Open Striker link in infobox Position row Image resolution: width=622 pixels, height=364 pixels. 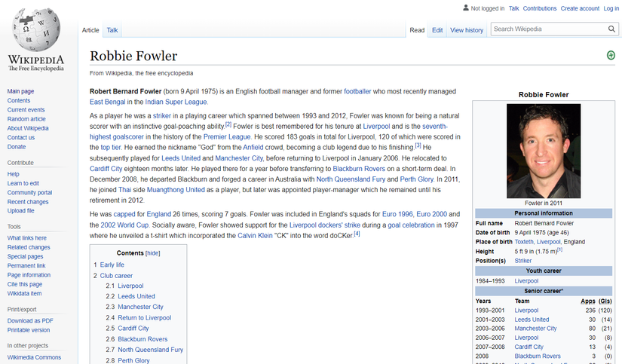click(523, 261)
